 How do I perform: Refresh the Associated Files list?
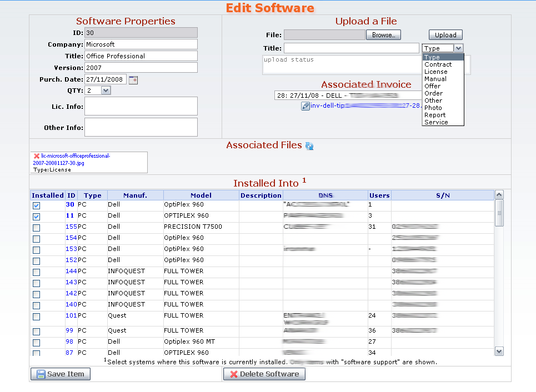pyautogui.click(x=309, y=146)
